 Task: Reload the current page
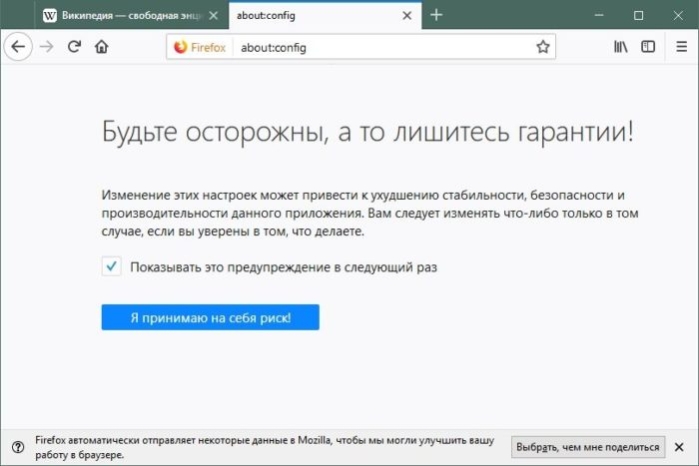point(74,46)
